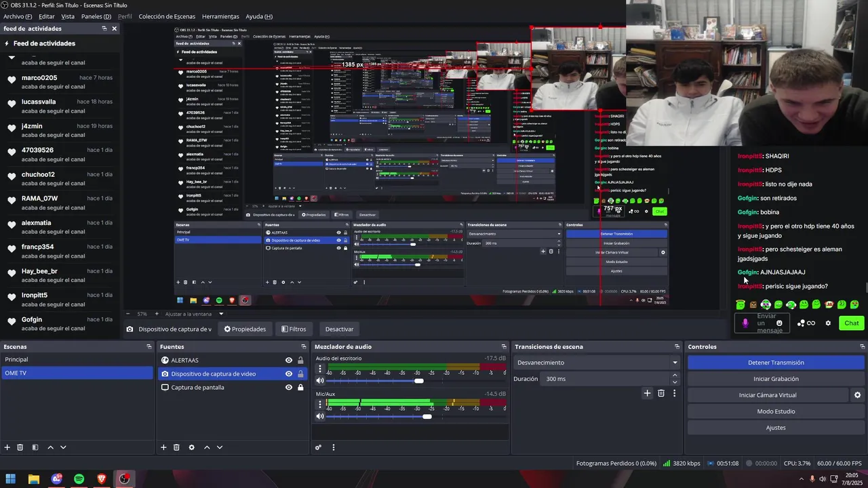Open virtual camera settings gear
This screenshot has width=868, height=488.
[857, 395]
